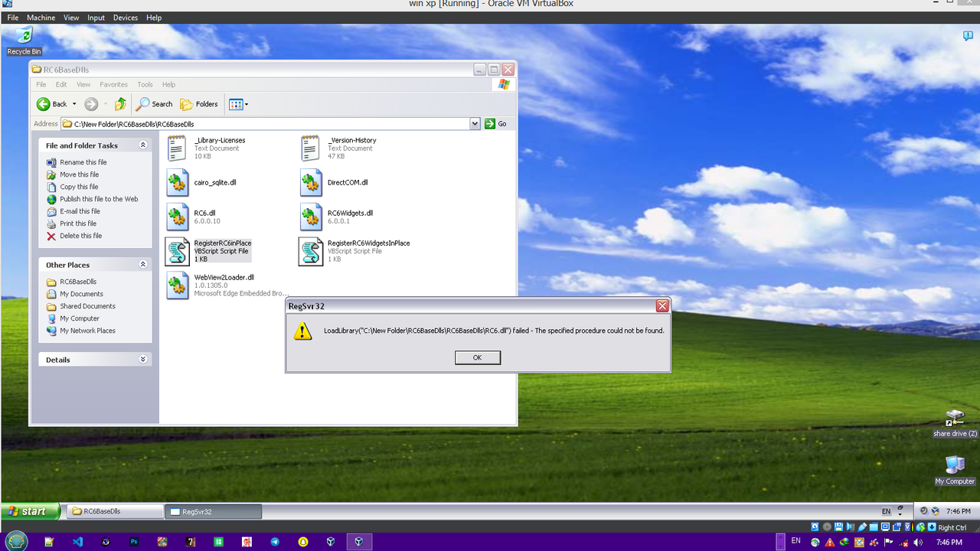The width and height of the screenshot is (980, 551).
Task: Click the Back navigation arrow icon
Action: pos(44,104)
